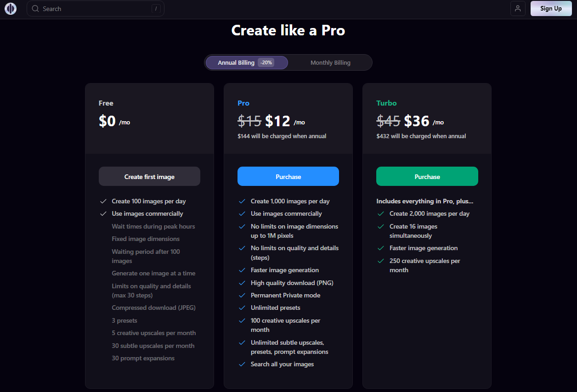Click checkmark beside Unlimited presets
Viewport: 577px width, 392px height.
coord(242,308)
